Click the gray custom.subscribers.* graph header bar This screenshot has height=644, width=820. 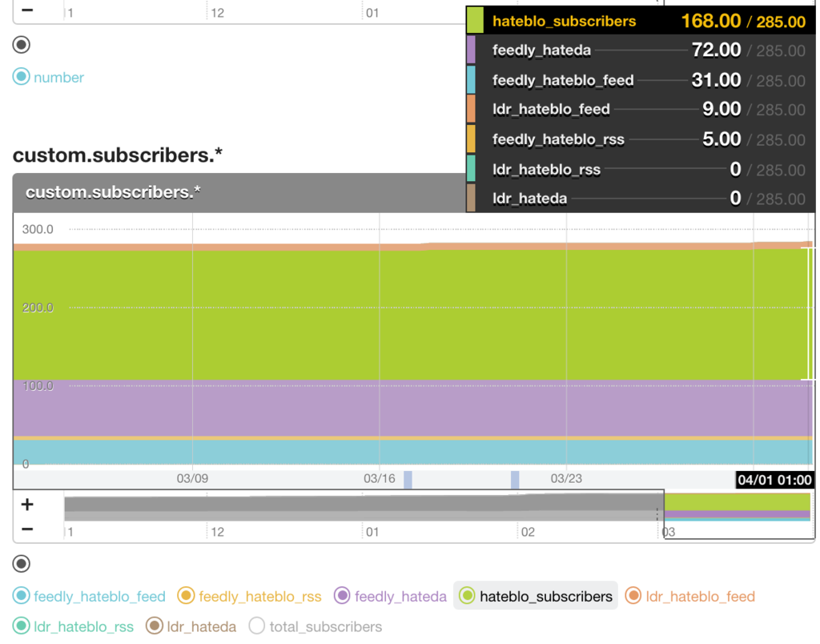(x=239, y=192)
